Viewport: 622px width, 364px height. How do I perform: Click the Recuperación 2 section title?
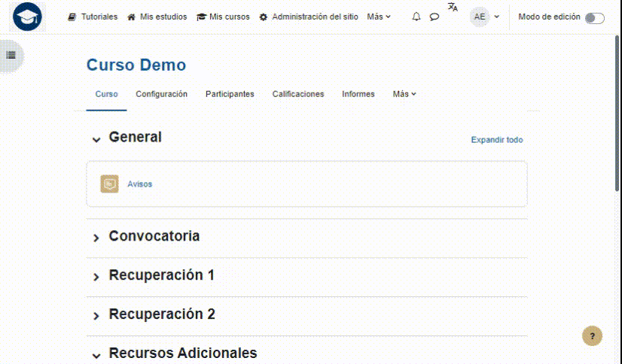point(162,314)
